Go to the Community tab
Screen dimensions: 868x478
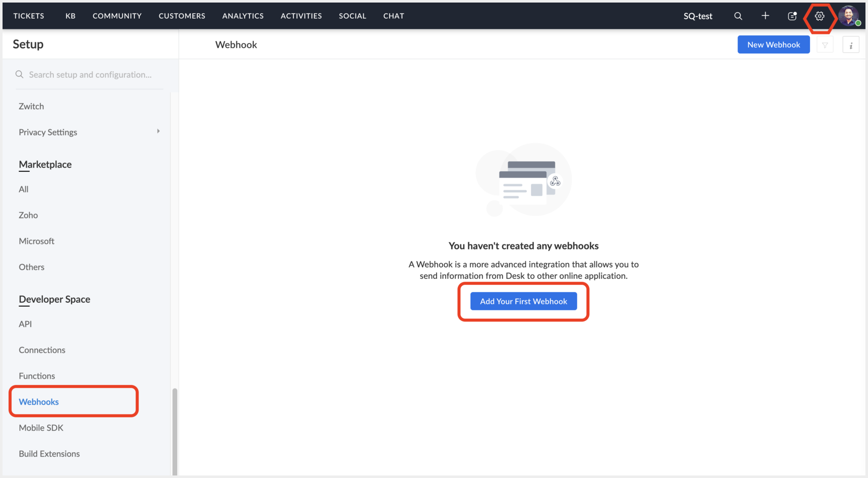click(x=117, y=16)
